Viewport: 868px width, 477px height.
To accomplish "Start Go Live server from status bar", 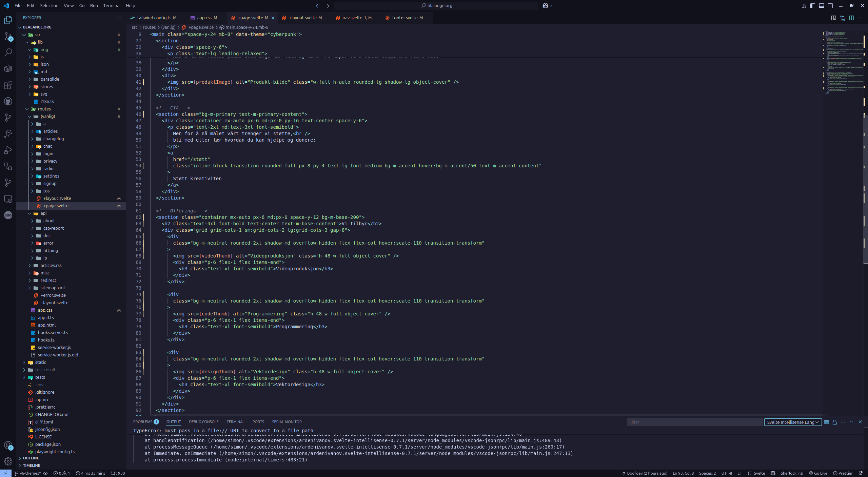I will pyautogui.click(x=819, y=473).
